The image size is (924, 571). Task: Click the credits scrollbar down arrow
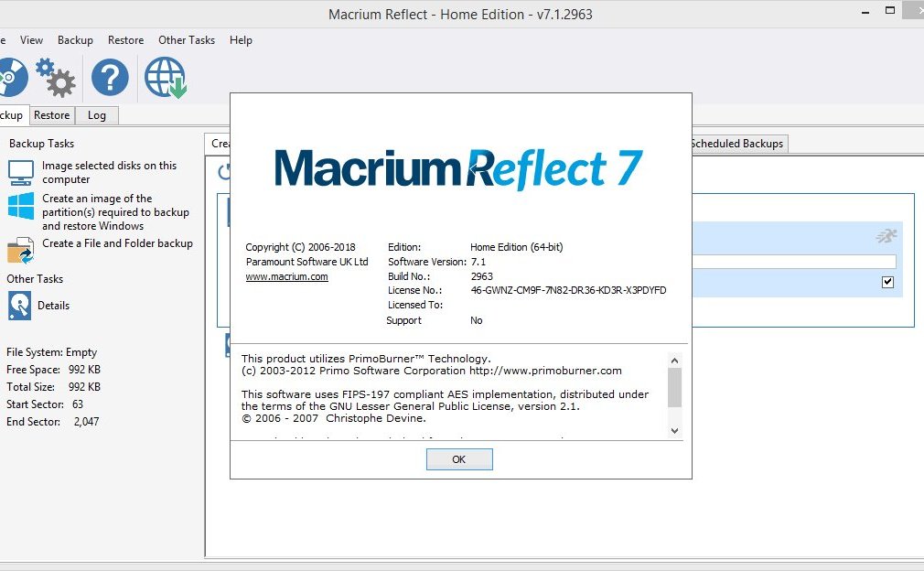(x=675, y=431)
